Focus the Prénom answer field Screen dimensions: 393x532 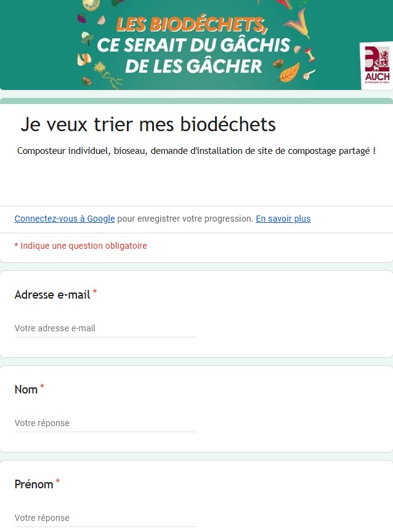click(105, 518)
